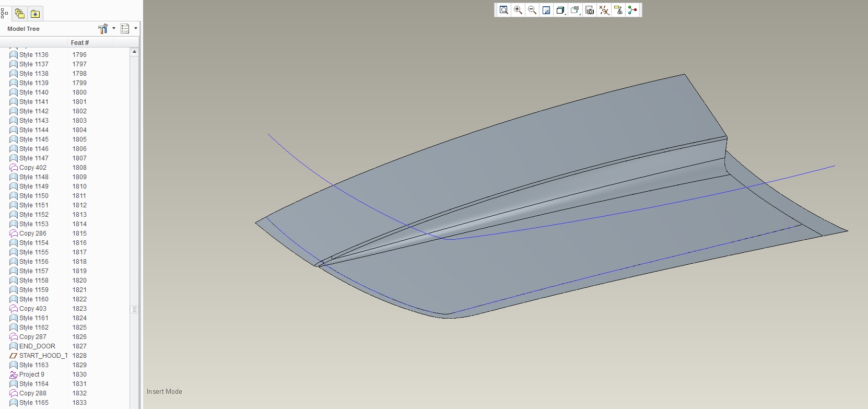This screenshot has height=409, width=868.
Task: Select Style 1146 feature
Action: (x=34, y=149)
